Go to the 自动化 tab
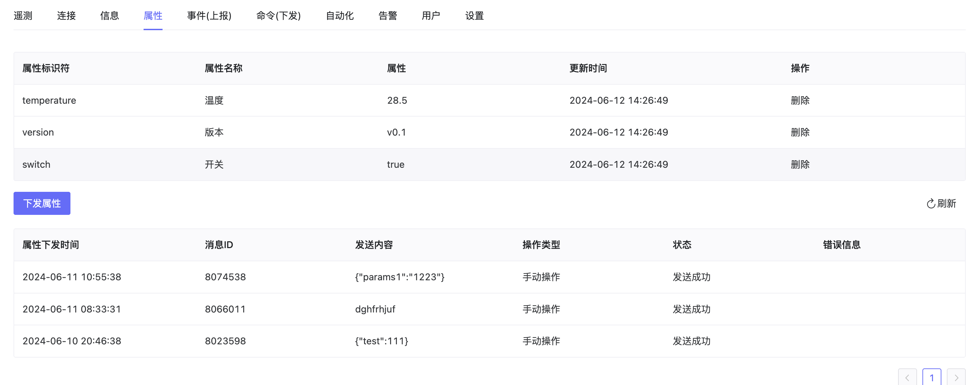The width and height of the screenshot is (980, 385). [x=340, y=16]
